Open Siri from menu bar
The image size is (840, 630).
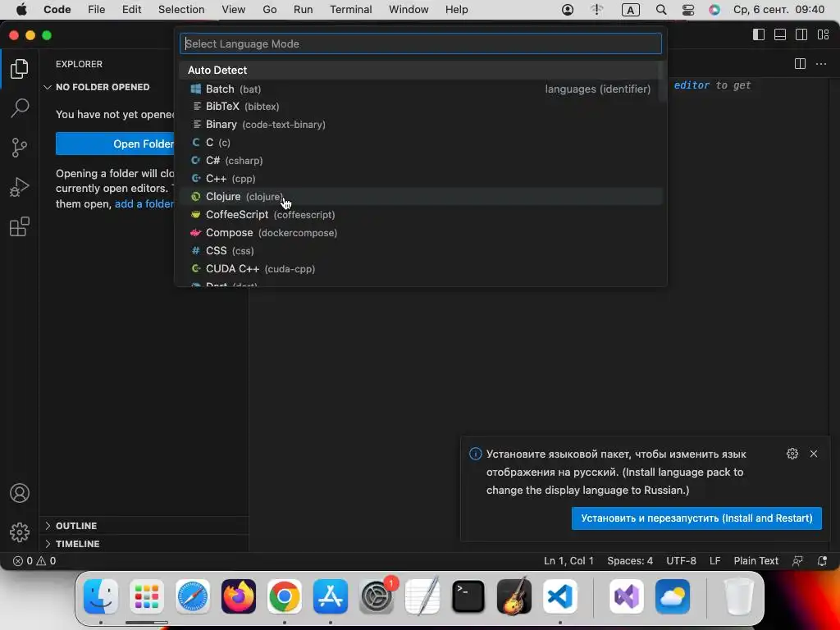714,10
